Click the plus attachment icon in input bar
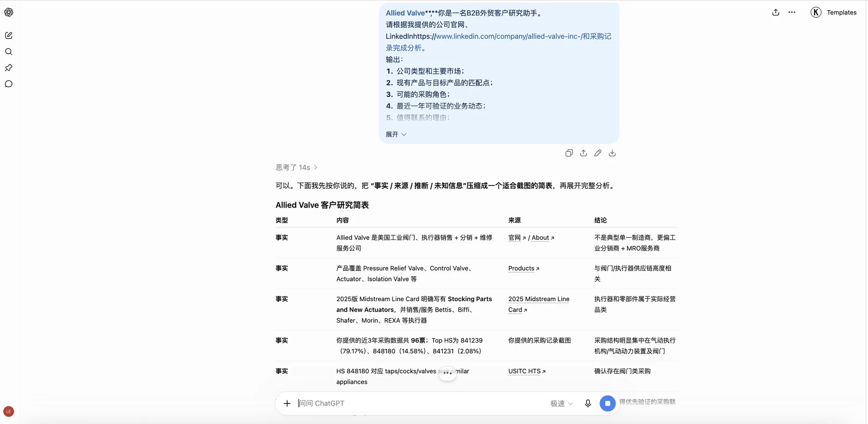 pos(287,403)
